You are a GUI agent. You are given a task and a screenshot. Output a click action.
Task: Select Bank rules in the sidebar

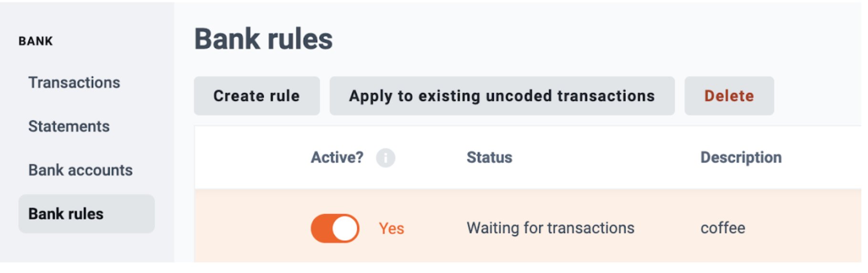(x=86, y=214)
